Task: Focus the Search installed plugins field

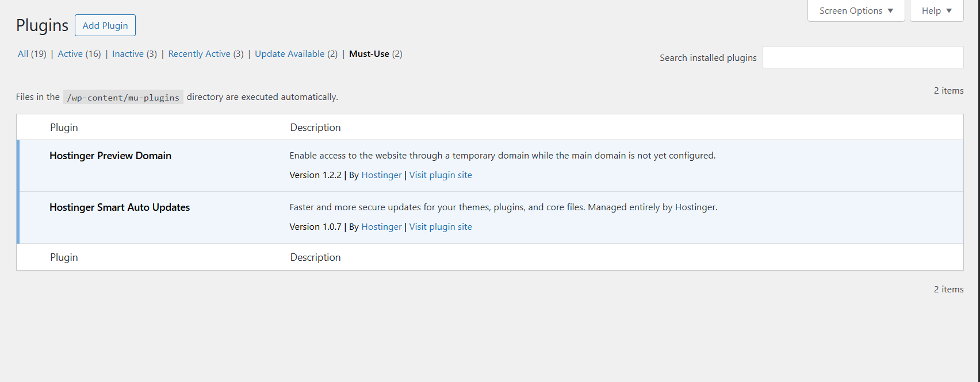Action: point(863,57)
